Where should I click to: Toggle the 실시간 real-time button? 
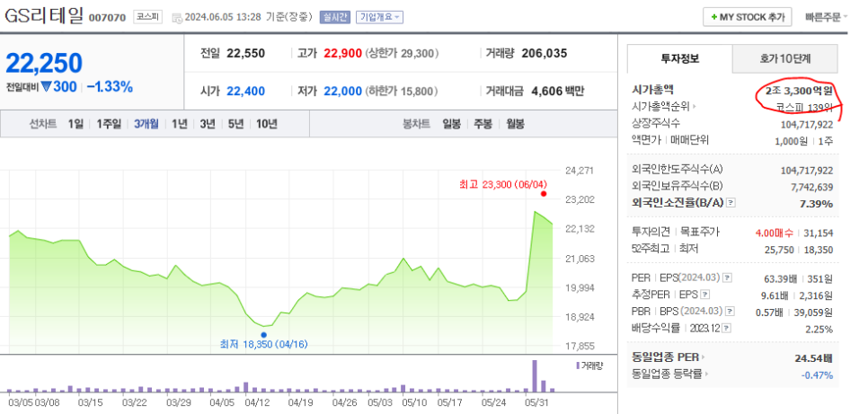pyautogui.click(x=334, y=17)
